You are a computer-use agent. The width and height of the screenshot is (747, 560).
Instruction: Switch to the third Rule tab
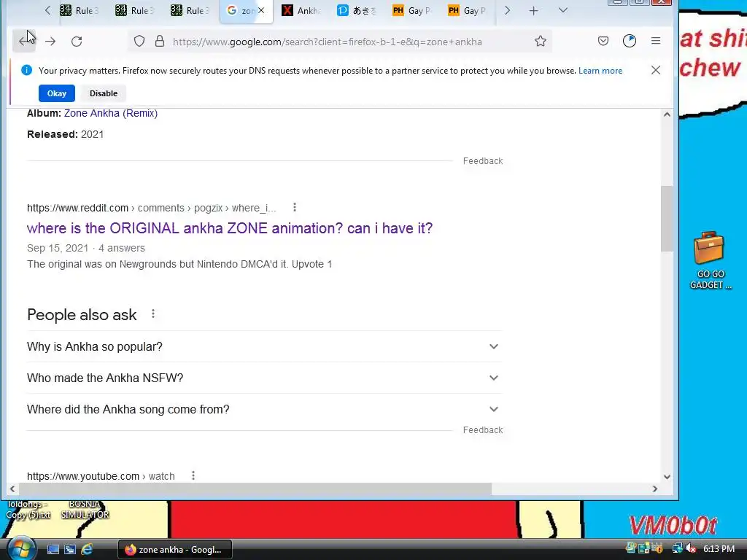(x=190, y=10)
